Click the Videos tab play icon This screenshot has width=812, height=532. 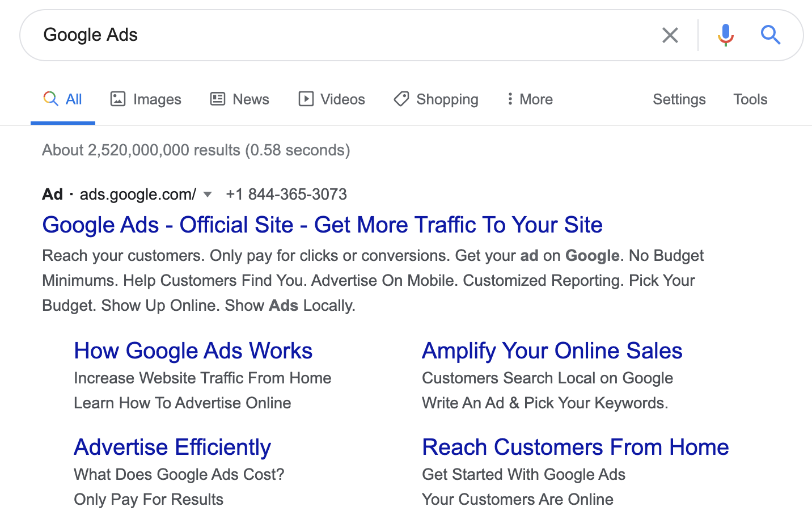pyautogui.click(x=306, y=99)
